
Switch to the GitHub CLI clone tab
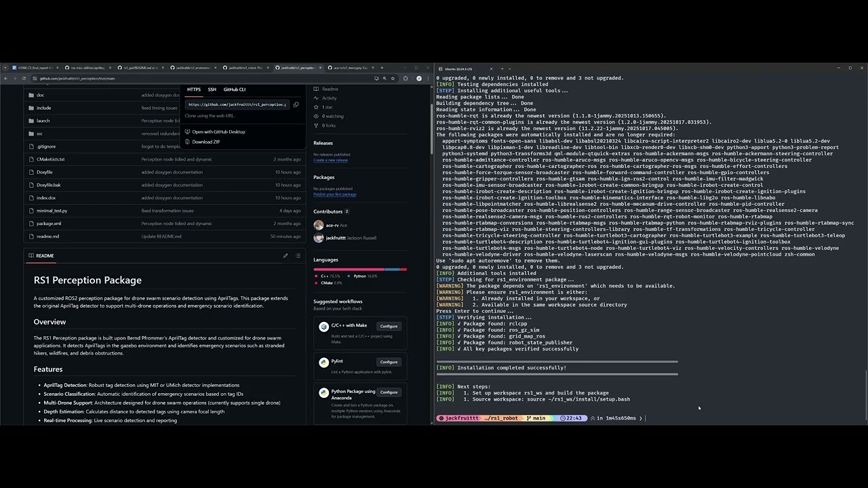(235, 89)
